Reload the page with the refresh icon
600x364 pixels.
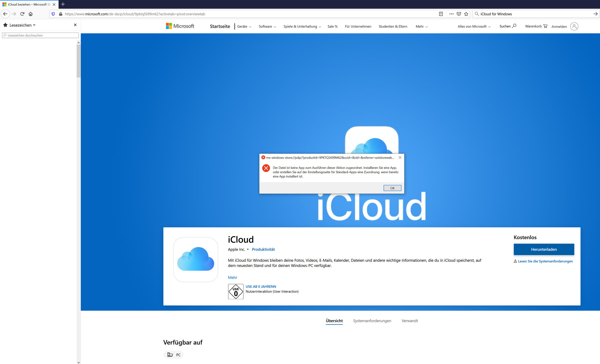point(22,14)
